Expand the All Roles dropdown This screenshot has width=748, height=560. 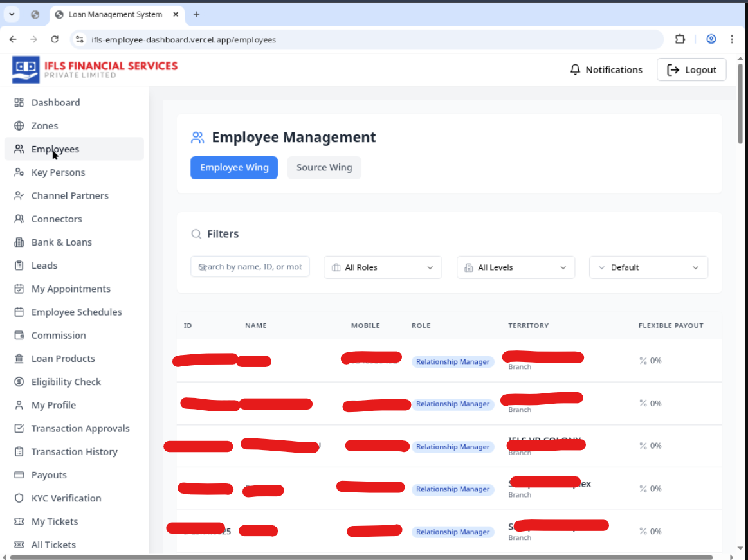pyautogui.click(x=383, y=267)
